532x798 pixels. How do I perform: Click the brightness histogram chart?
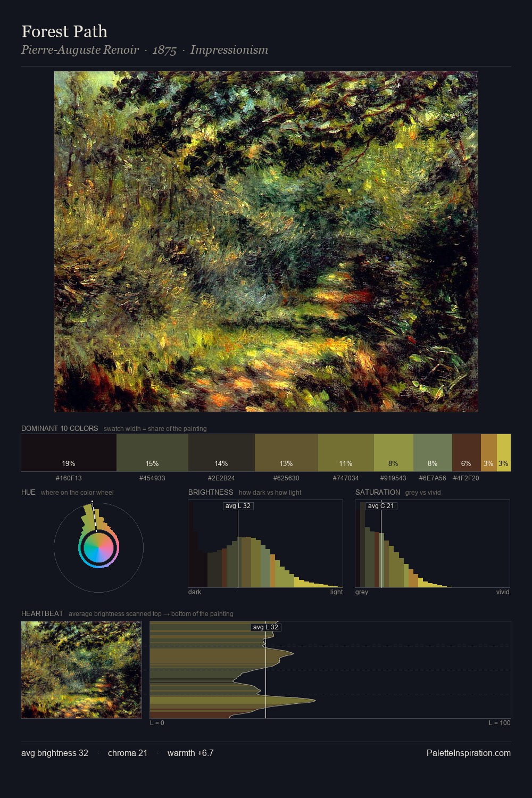pos(265,544)
